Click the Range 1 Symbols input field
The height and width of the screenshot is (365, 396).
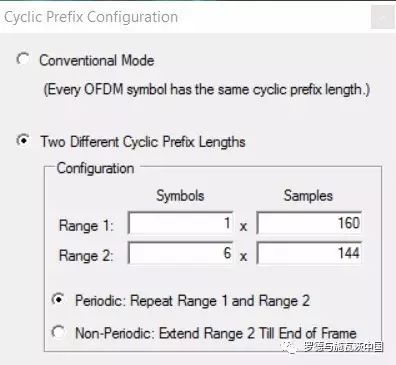(x=180, y=223)
